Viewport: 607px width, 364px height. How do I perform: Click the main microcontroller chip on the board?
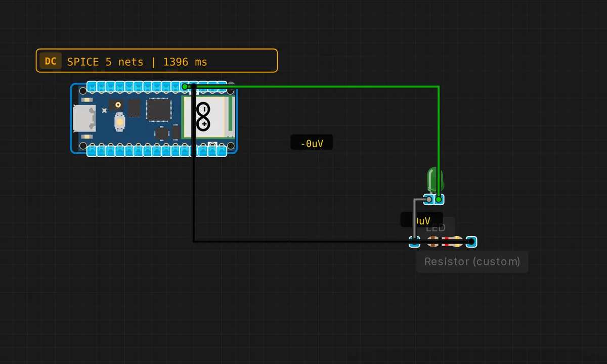[x=159, y=110]
